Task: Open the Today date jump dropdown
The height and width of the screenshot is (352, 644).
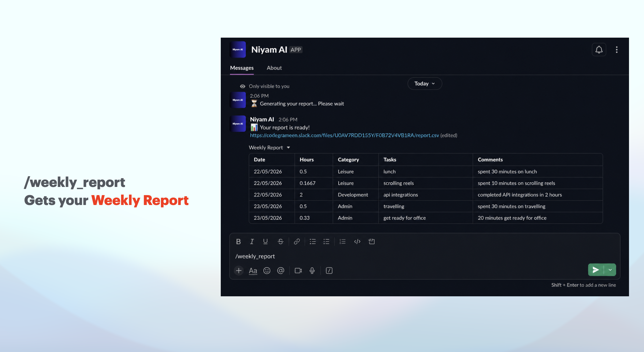Action: 425,84
